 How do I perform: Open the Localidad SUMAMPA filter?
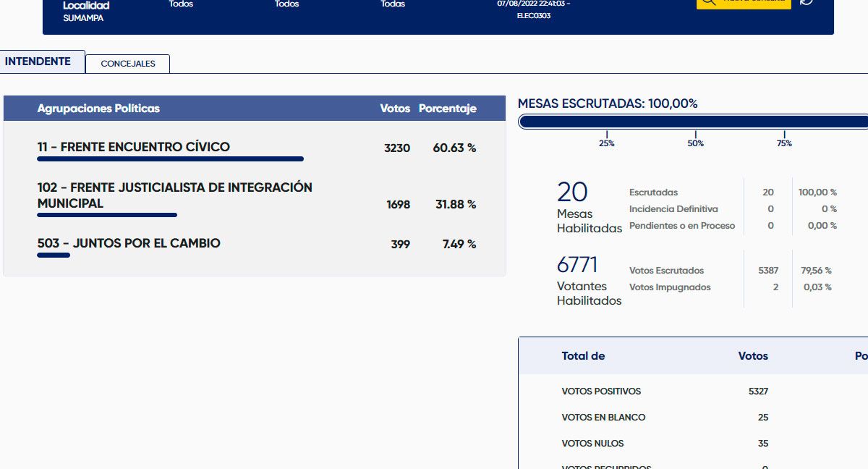tap(86, 11)
